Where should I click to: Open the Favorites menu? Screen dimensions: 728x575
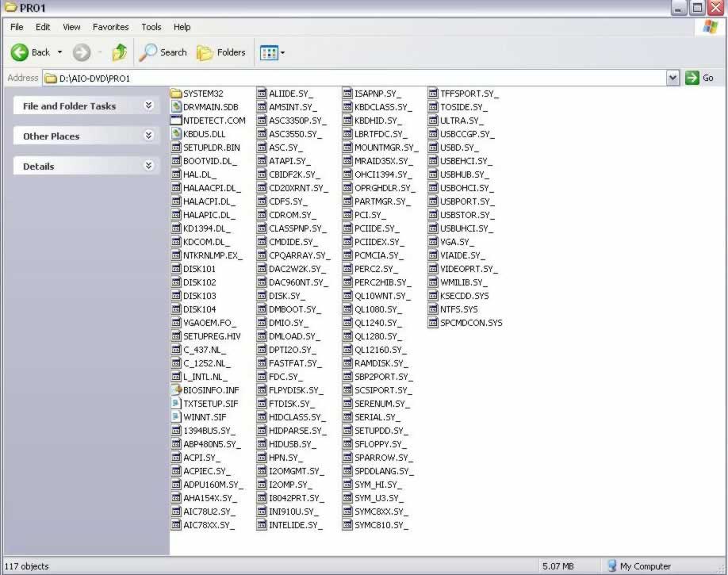[x=110, y=27]
